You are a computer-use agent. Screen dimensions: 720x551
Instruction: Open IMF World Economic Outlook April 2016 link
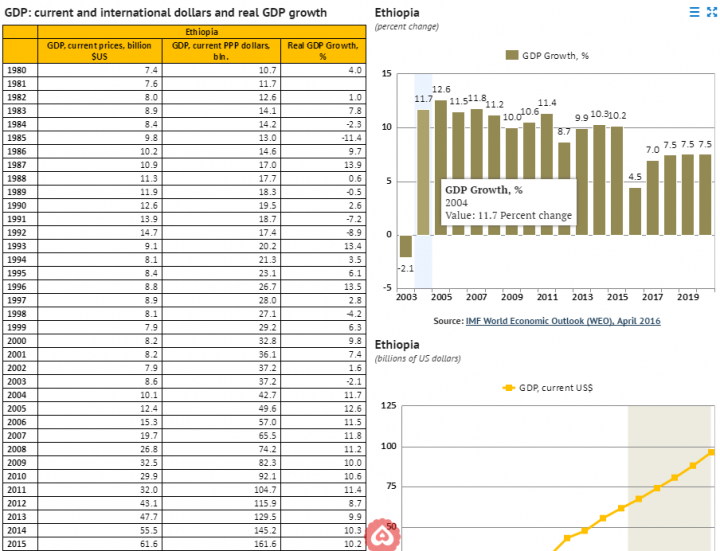point(563,321)
